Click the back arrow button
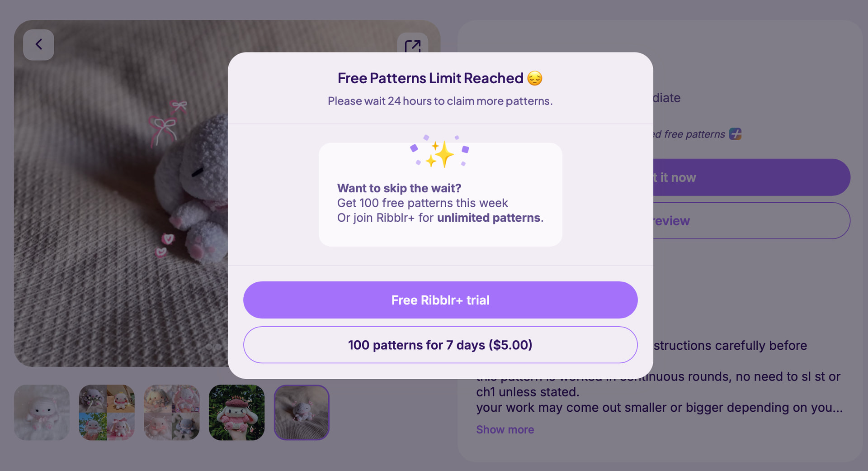This screenshot has width=868, height=471. point(39,45)
